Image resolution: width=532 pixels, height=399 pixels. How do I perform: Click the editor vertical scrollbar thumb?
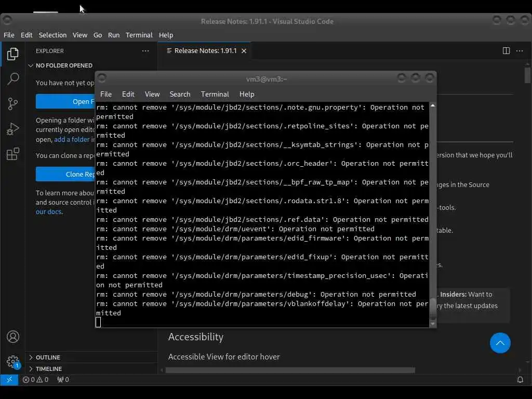527,75
